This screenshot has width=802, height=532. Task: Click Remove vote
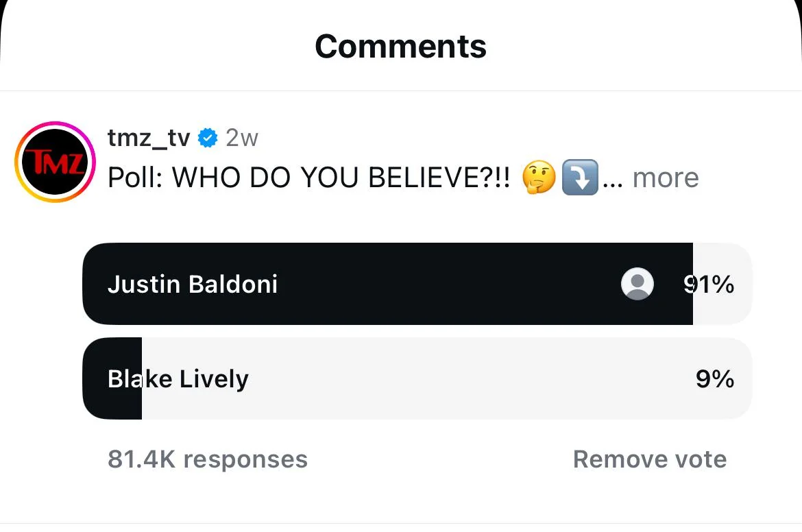coord(648,459)
